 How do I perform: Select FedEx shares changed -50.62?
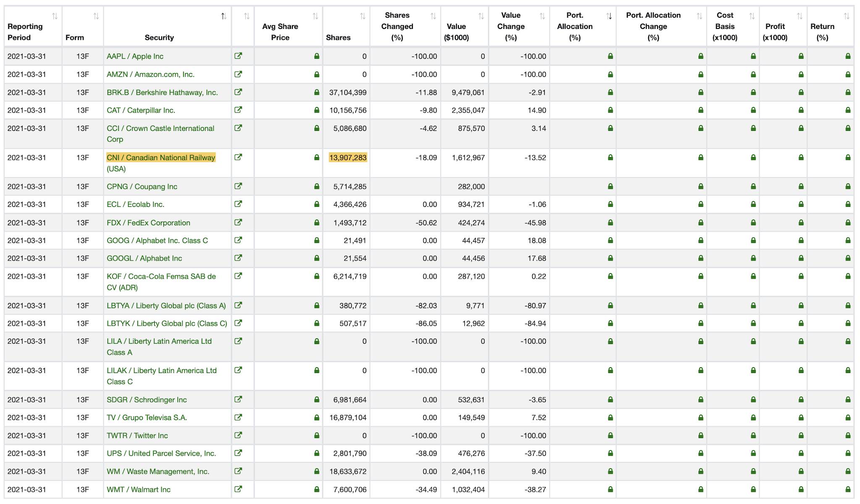[x=426, y=223]
